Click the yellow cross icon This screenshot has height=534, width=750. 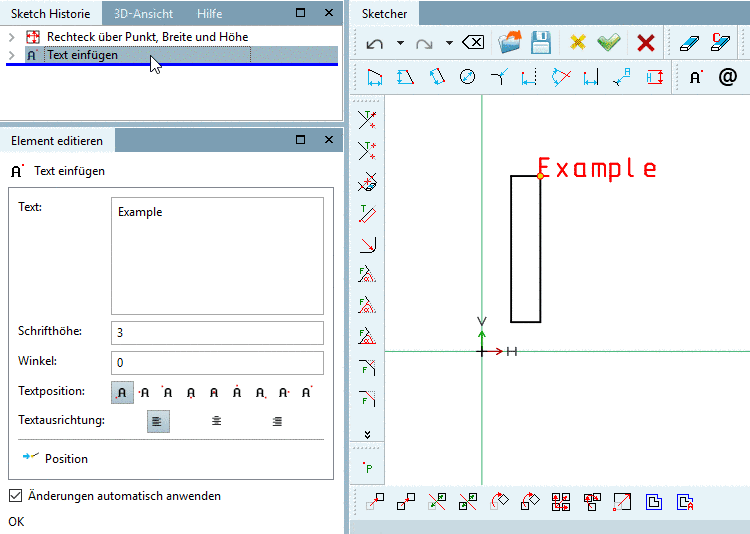578,43
